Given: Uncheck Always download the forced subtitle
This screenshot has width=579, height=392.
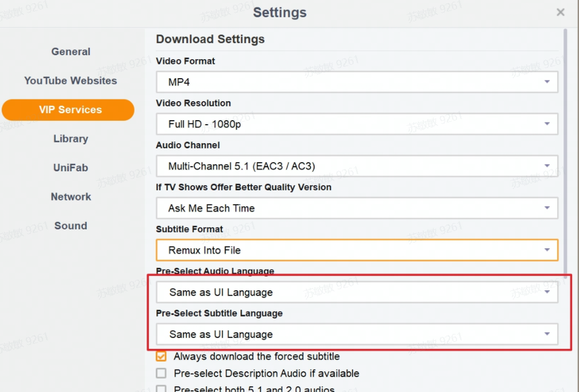Looking at the screenshot, I should (162, 356).
